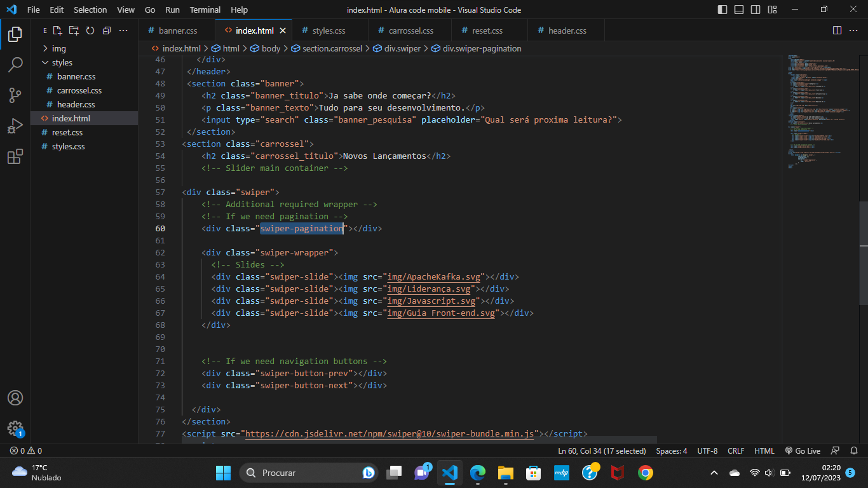This screenshot has width=868, height=488.
Task: Customize layout from the title bar
Action: (772, 10)
